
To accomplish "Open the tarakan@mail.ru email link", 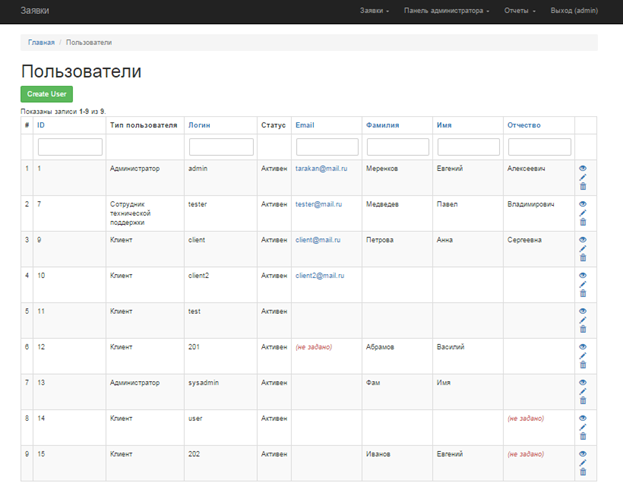I will 321,169.
